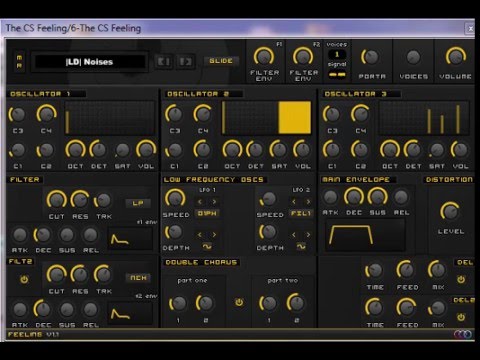Open the LD Noises preset name display
The image size is (480, 360).
(89, 62)
